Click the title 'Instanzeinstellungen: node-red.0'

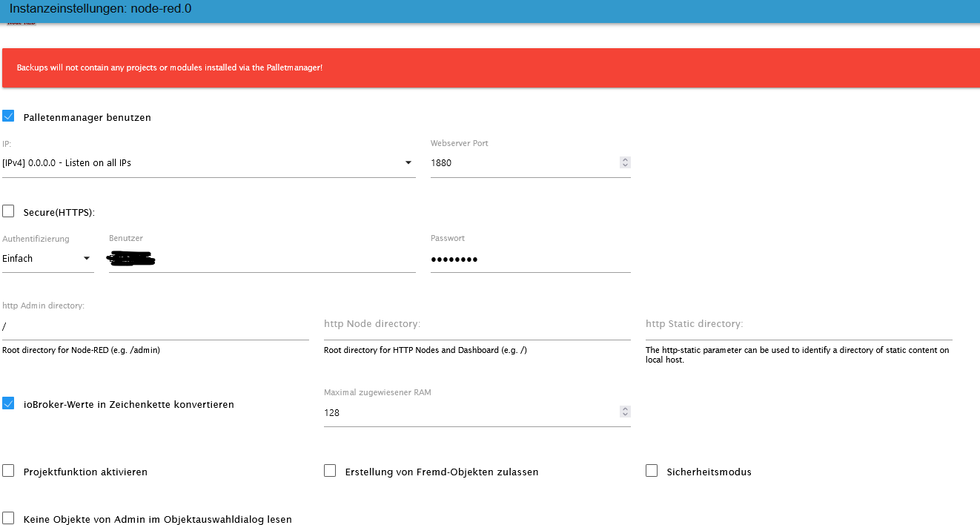tap(101, 9)
